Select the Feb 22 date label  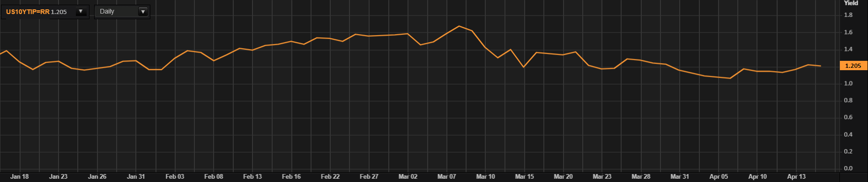point(330,177)
